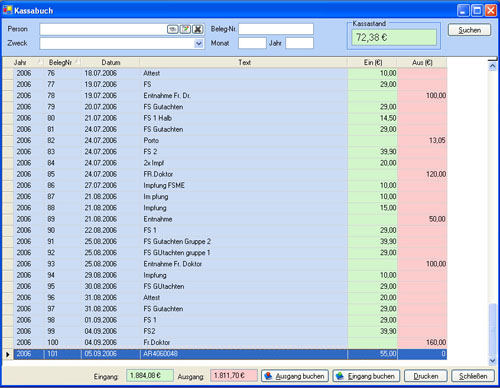Sort by the Jahr column header

(28, 62)
